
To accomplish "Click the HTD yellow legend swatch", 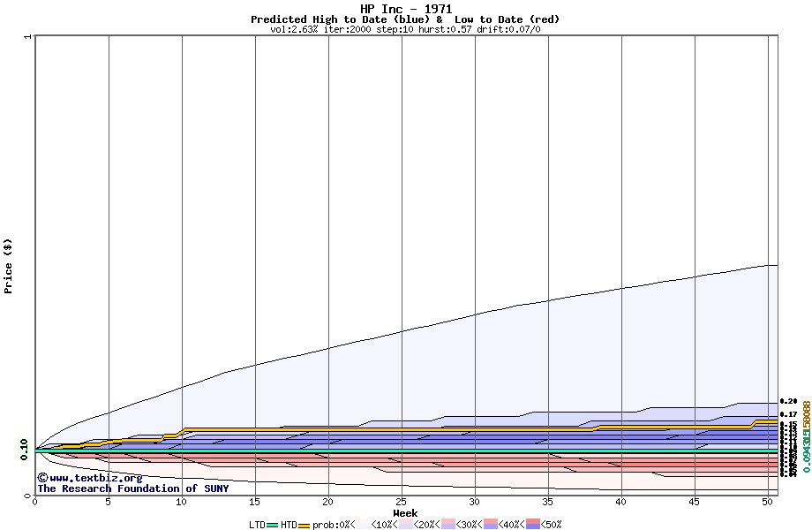I will [x=304, y=526].
